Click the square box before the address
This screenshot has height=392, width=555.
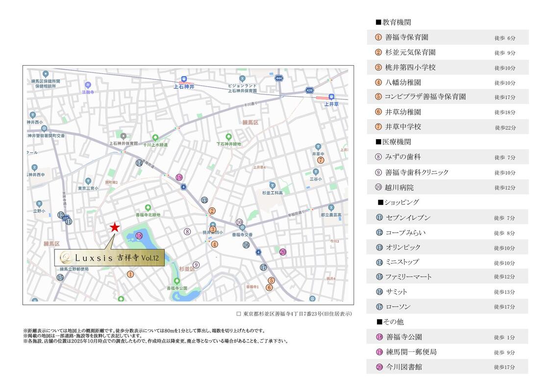click(x=239, y=314)
